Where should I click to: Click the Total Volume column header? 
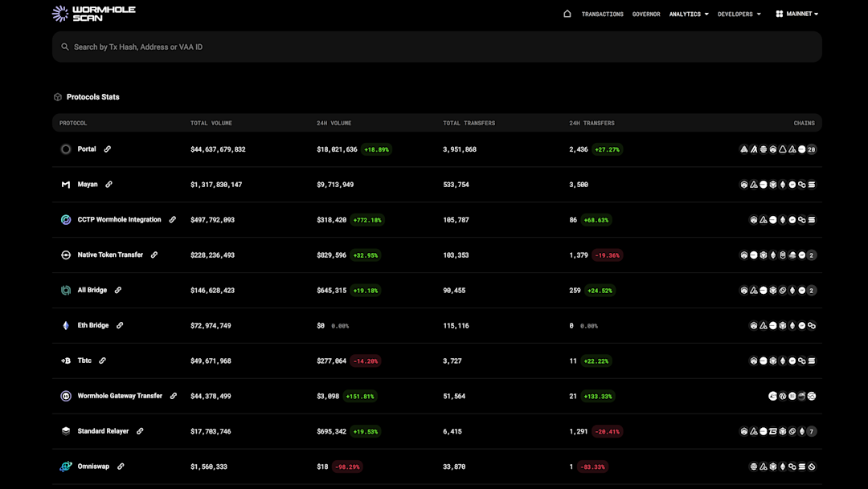211,123
